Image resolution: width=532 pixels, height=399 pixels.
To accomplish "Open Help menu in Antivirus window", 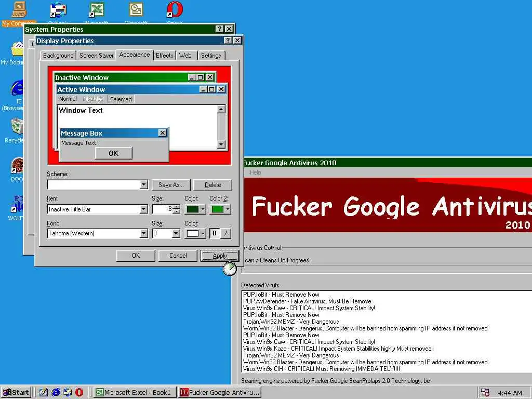I will 256,172.
